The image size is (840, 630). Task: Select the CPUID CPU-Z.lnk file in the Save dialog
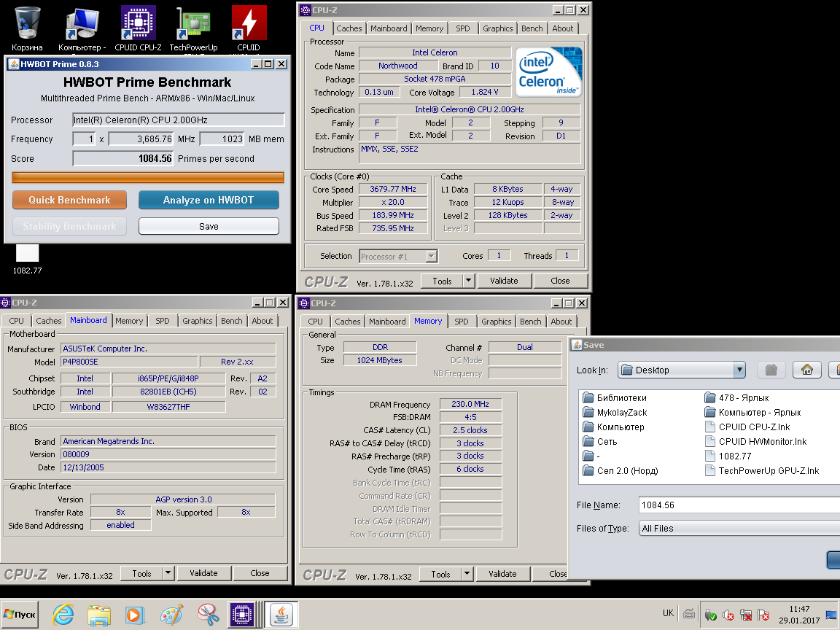(x=748, y=427)
